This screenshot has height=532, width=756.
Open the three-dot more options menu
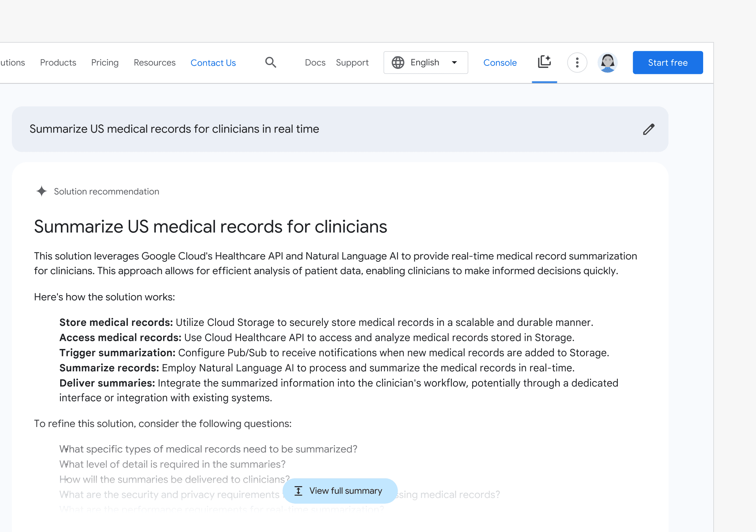577,63
